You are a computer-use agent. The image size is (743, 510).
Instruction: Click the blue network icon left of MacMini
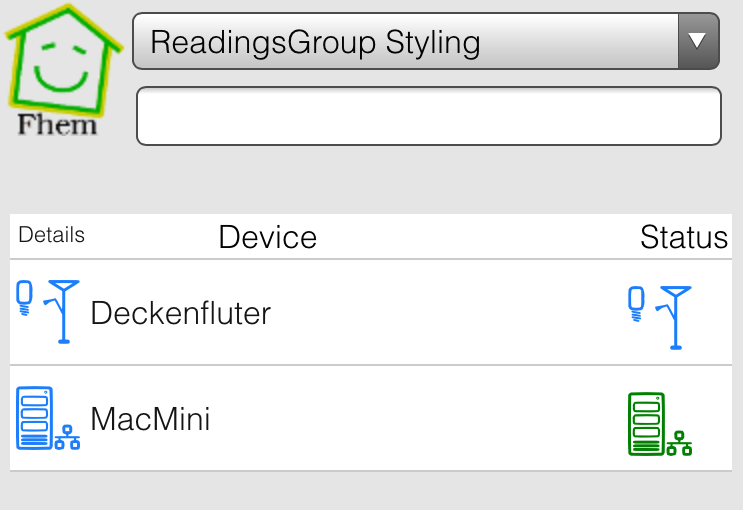[67, 437]
